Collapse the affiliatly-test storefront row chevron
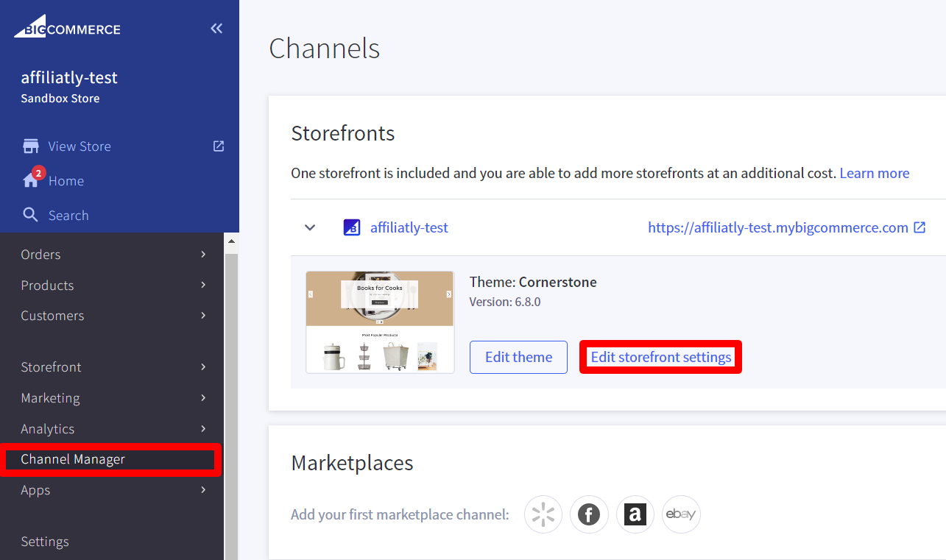946x560 pixels. tap(310, 227)
